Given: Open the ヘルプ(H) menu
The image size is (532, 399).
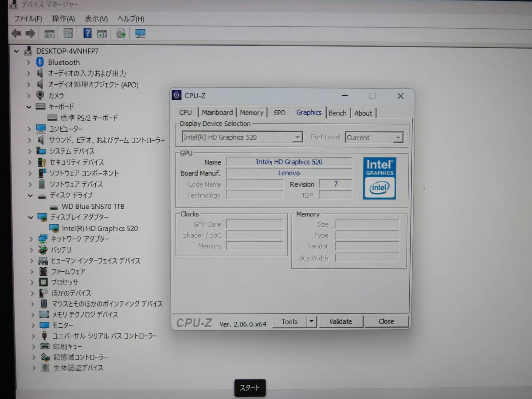Looking at the screenshot, I should [x=131, y=19].
